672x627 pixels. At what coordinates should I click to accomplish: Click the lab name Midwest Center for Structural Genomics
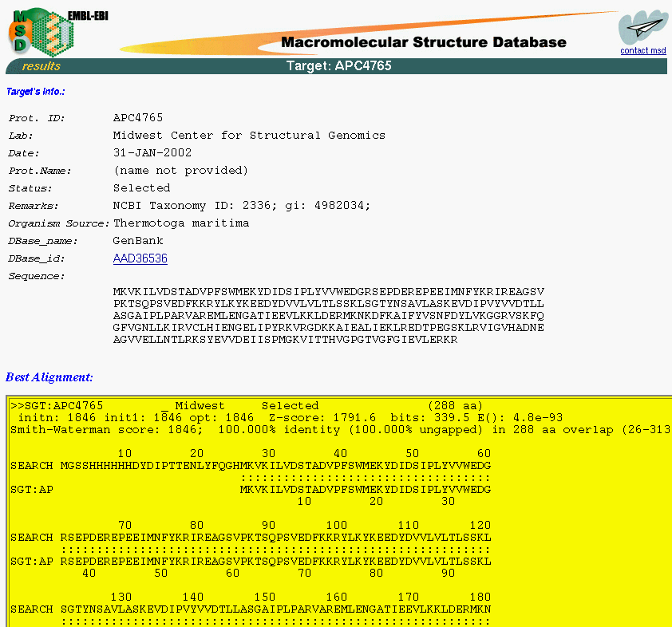[x=249, y=136]
